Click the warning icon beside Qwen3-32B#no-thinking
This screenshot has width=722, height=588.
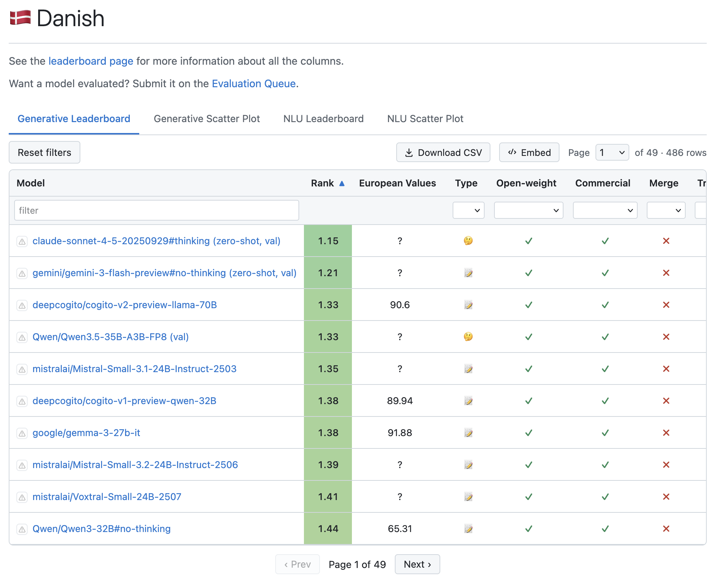pos(22,529)
